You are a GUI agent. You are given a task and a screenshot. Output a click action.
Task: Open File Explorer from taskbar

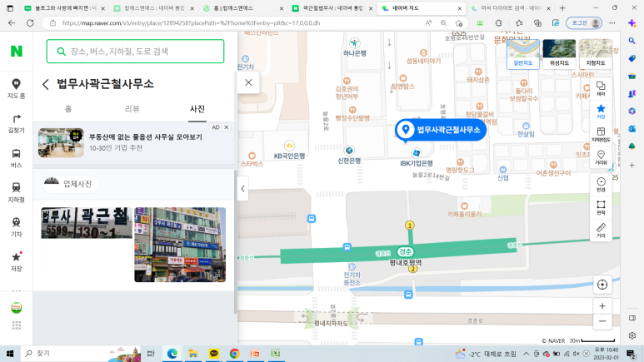point(192,354)
